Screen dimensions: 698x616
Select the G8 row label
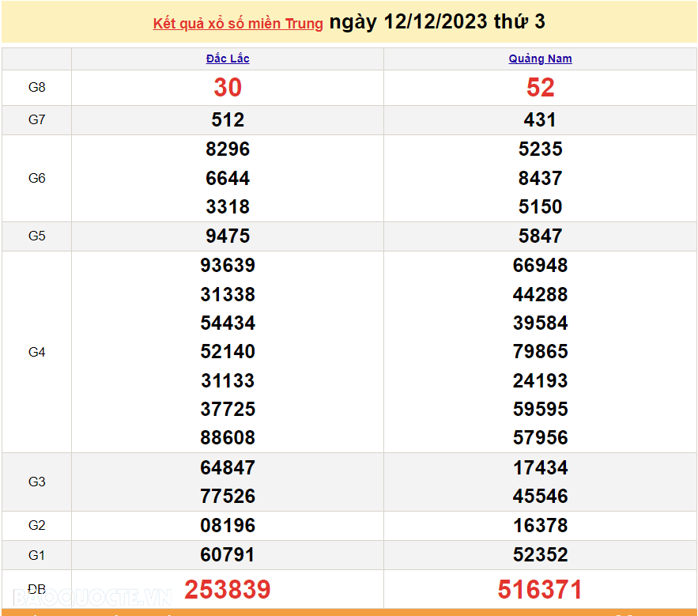coord(37,87)
